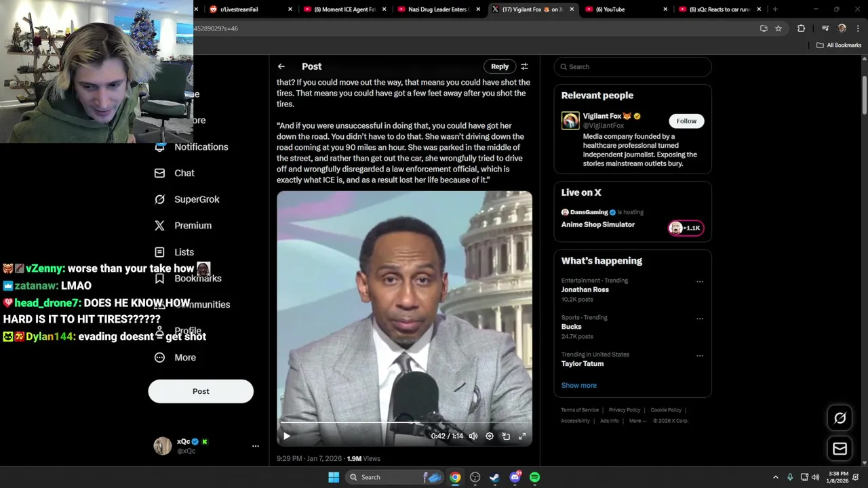Click the Chat envelope icon

(x=159, y=173)
